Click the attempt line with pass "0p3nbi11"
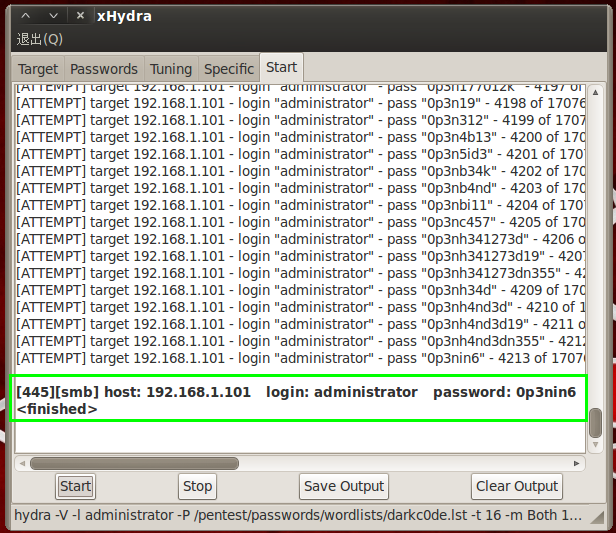The image size is (616, 533). click(301, 205)
